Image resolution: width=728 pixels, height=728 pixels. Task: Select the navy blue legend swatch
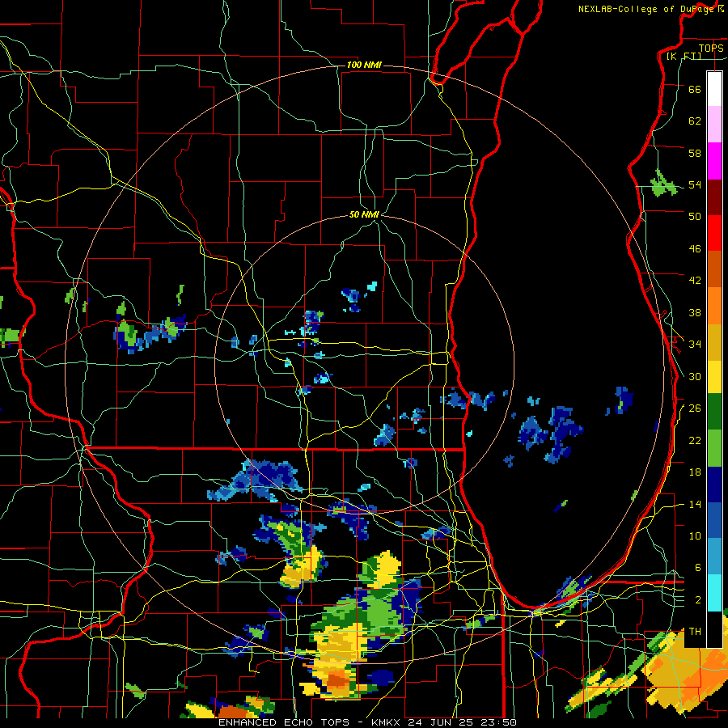point(714,485)
